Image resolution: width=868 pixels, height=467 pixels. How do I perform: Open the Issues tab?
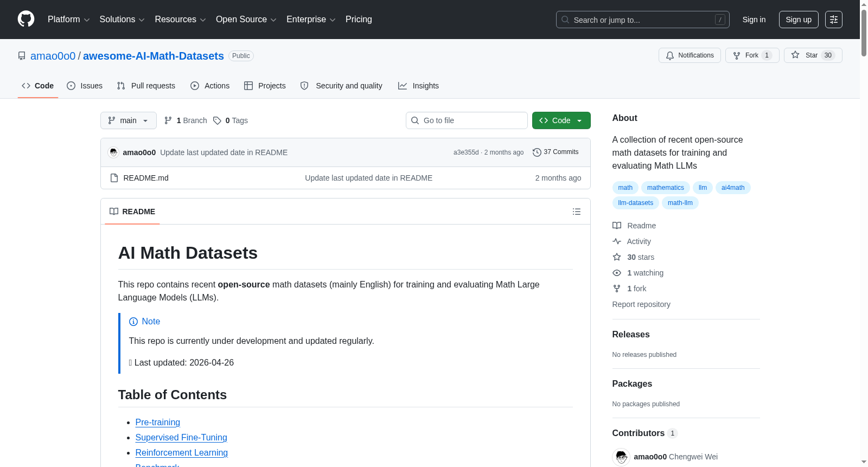(85, 86)
